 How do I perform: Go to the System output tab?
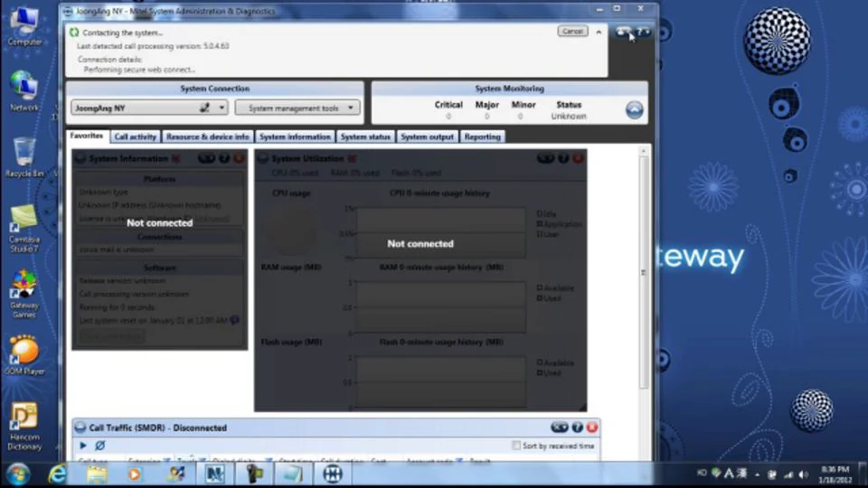click(x=427, y=136)
